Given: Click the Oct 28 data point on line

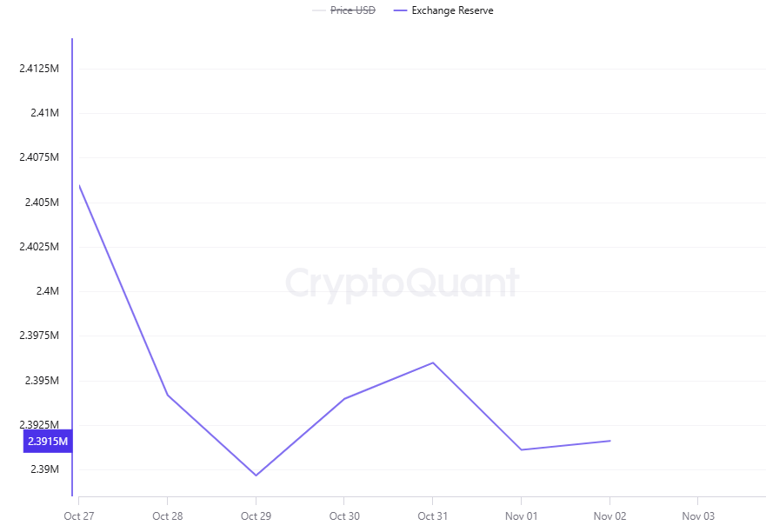Looking at the screenshot, I should pyautogui.click(x=167, y=395).
